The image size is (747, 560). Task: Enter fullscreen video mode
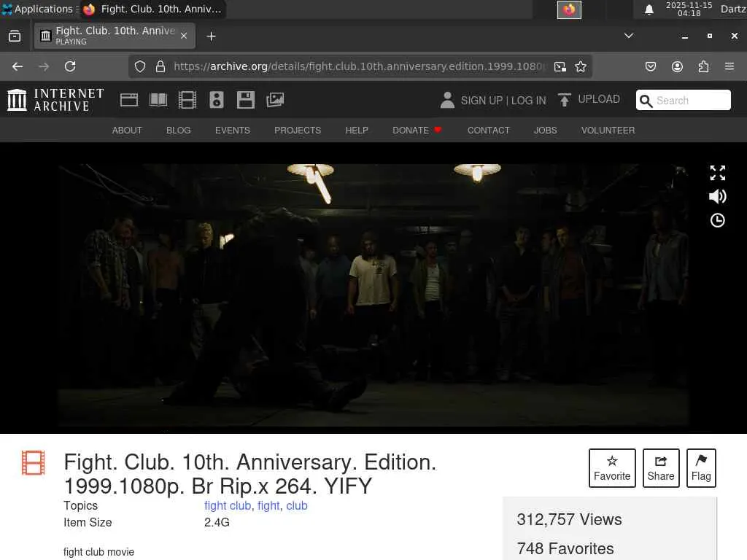pos(718,173)
